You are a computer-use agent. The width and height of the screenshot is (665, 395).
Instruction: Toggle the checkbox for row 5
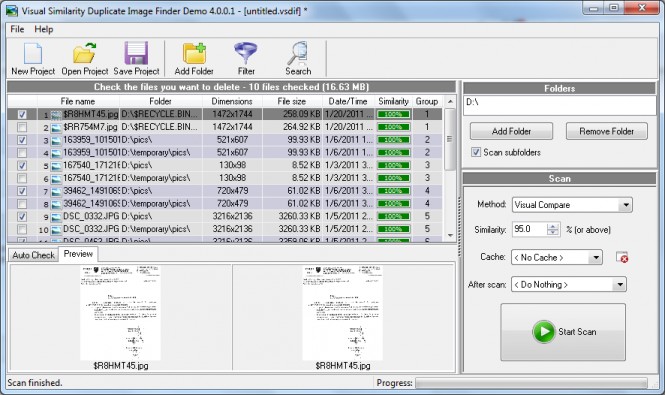[x=22, y=165]
